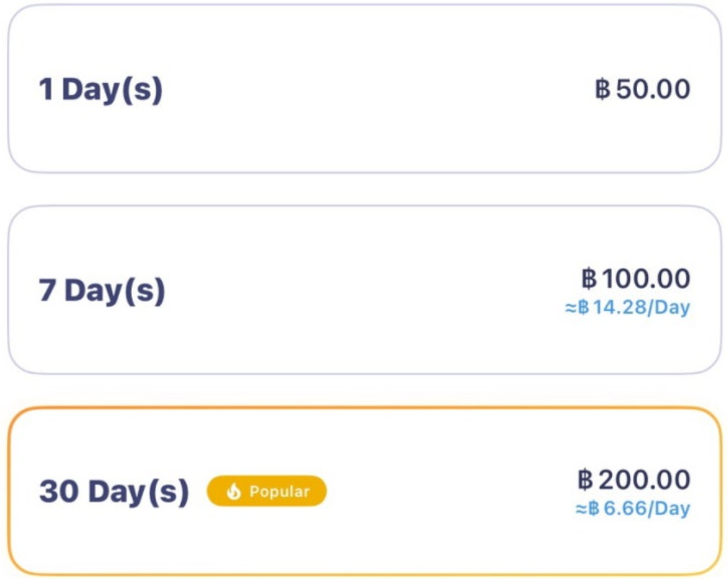
Task: Click the ฿200.00 price
Action: [634, 480]
